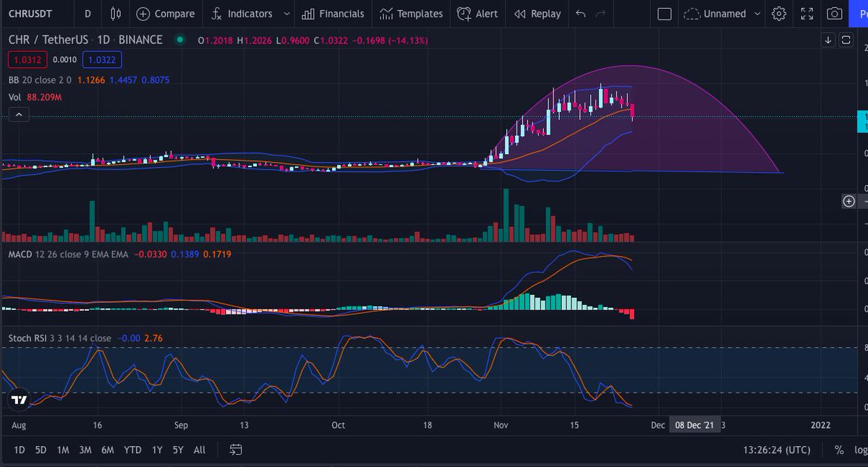
Task: Toggle percent scale mode
Action: point(839,450)
